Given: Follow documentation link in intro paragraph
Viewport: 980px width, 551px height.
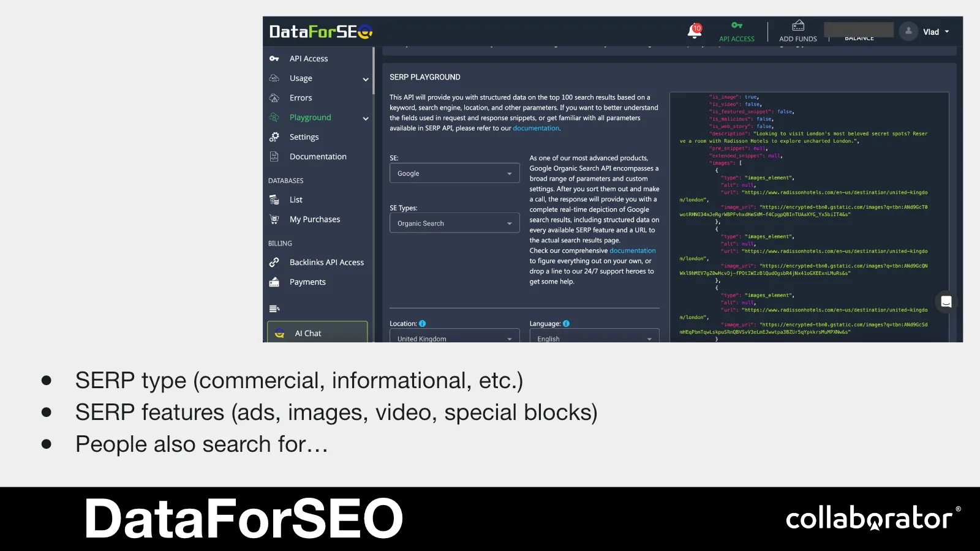Looking at the screenshot, I should coord(536,129).
